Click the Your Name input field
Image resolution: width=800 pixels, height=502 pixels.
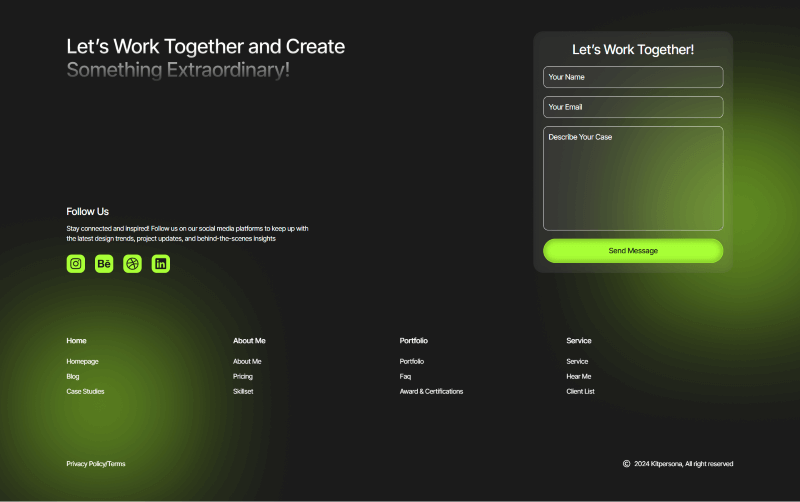click(632, 77)
